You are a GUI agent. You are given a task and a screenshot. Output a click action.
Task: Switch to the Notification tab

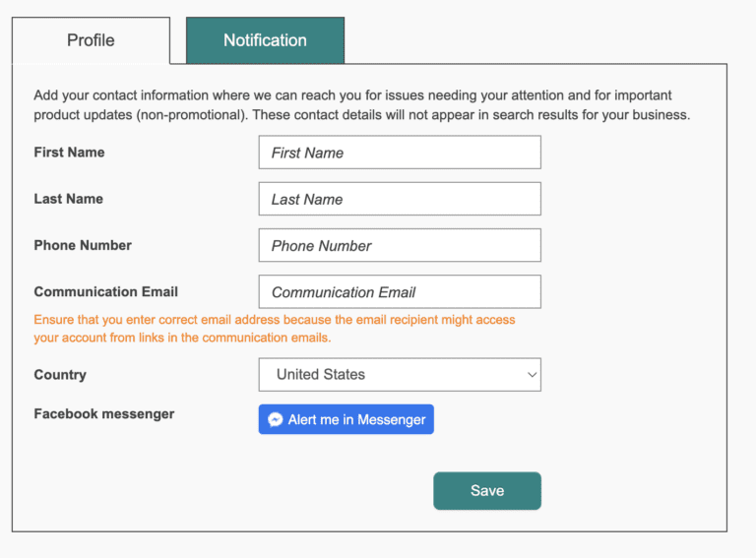265,40
